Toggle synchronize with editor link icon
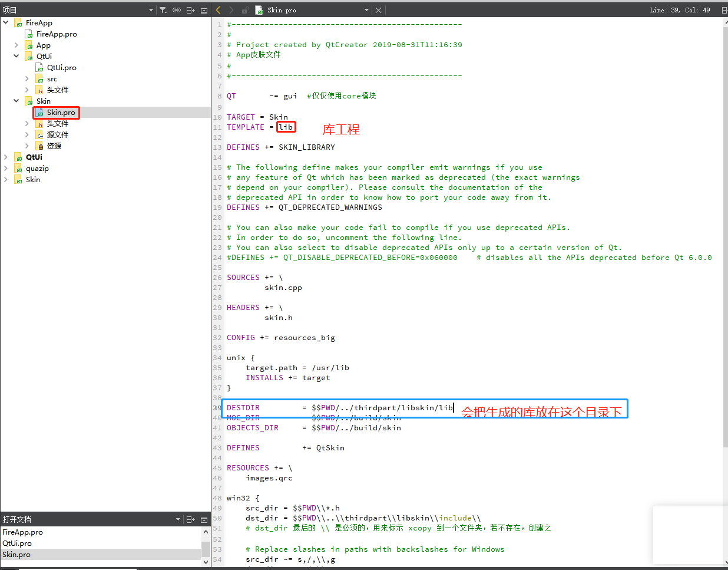 177,10
